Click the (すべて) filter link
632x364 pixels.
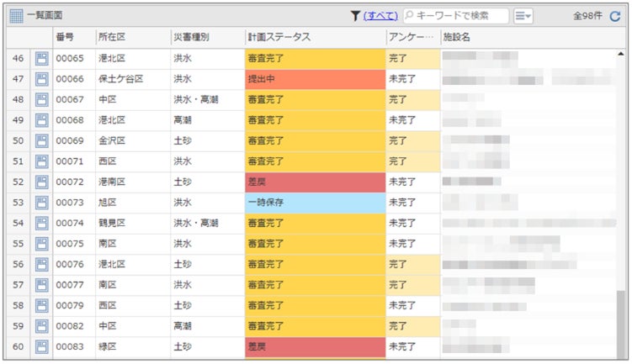[x=380, y=16]
